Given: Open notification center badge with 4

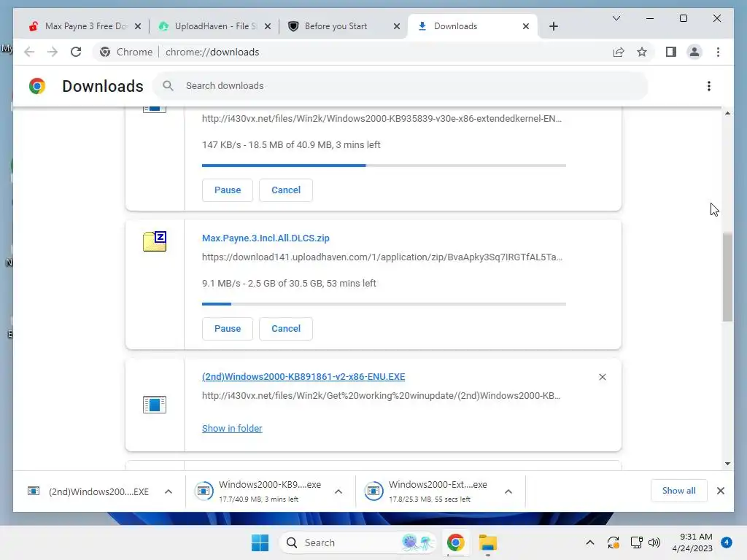Looking at the screenshot, I should click(x=726, y=542).
